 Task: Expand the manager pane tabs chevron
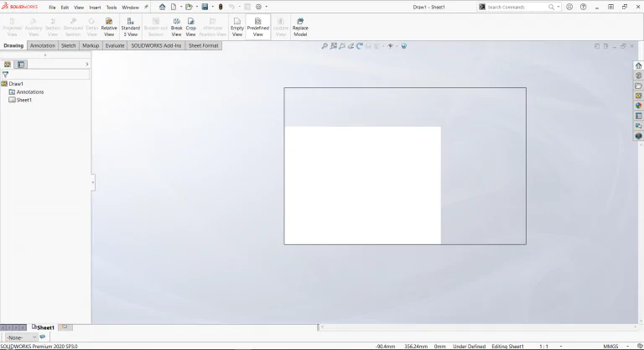[x=86, y=64]
